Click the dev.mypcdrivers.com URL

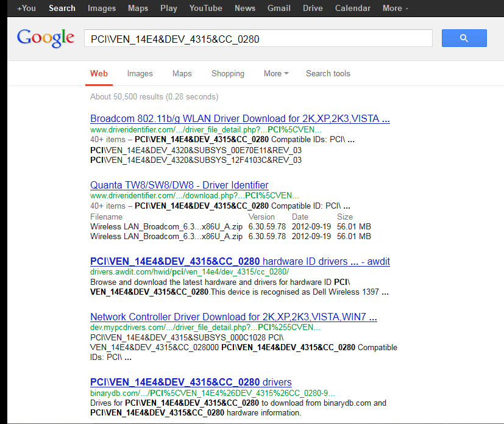point(205,328)
